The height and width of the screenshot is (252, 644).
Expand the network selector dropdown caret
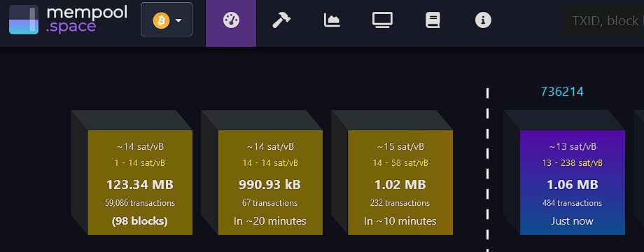pos(178,20)
